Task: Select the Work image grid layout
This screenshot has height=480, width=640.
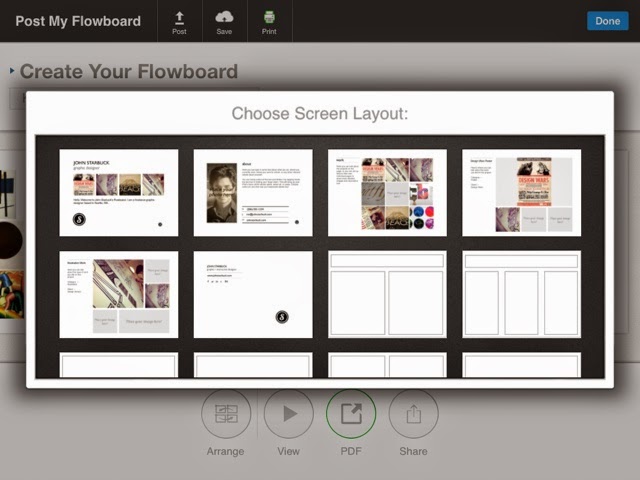Action: tap(387, 193)
